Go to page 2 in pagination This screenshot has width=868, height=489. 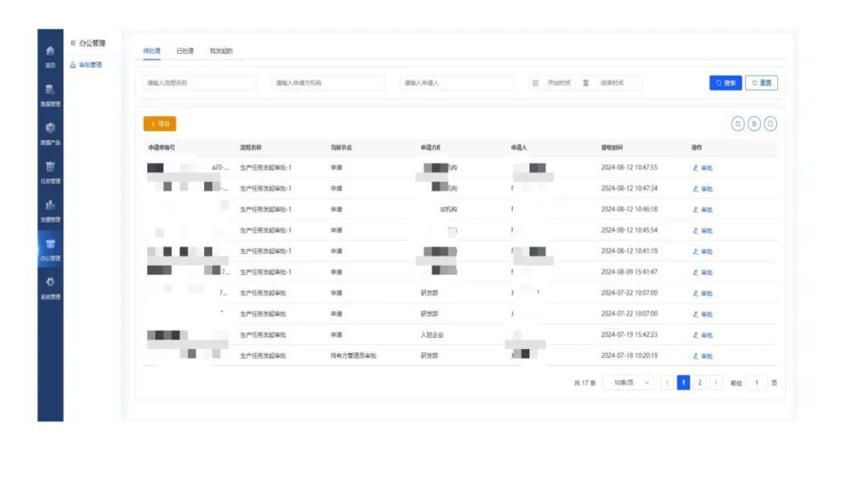click(700, 383)
